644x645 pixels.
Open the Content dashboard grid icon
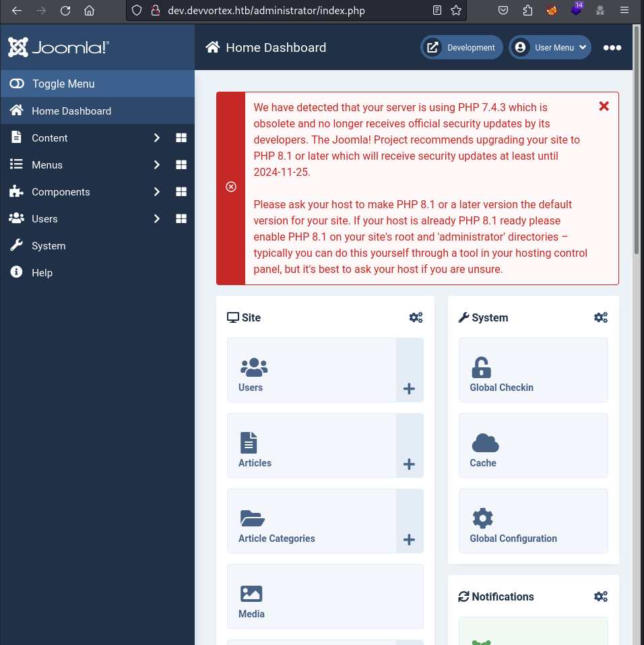point(181,137)
